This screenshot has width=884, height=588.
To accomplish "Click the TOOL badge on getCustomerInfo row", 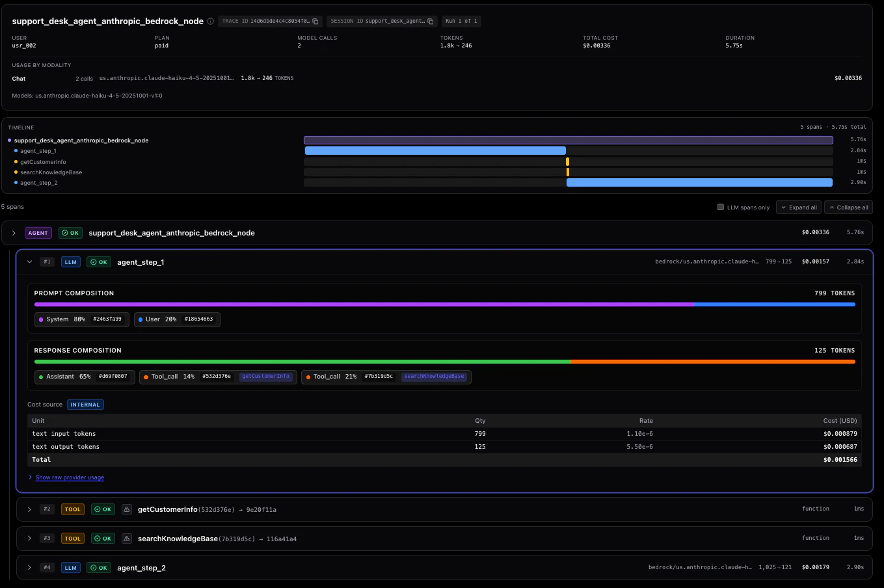I will click(x=73, y=509).
